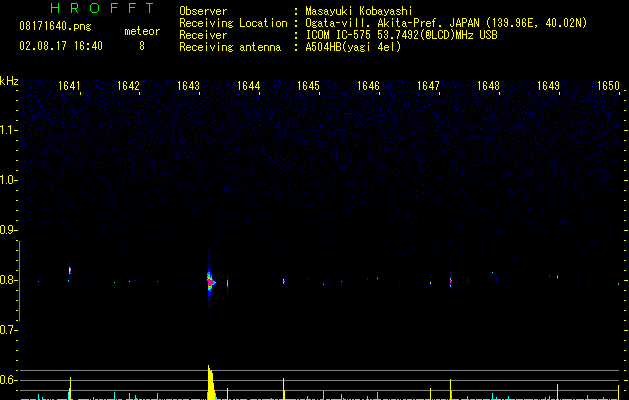Click the Receiving Location label
The height and width of the screenshot is (400, 629).
pyautogui.click(x=233, y=23)
